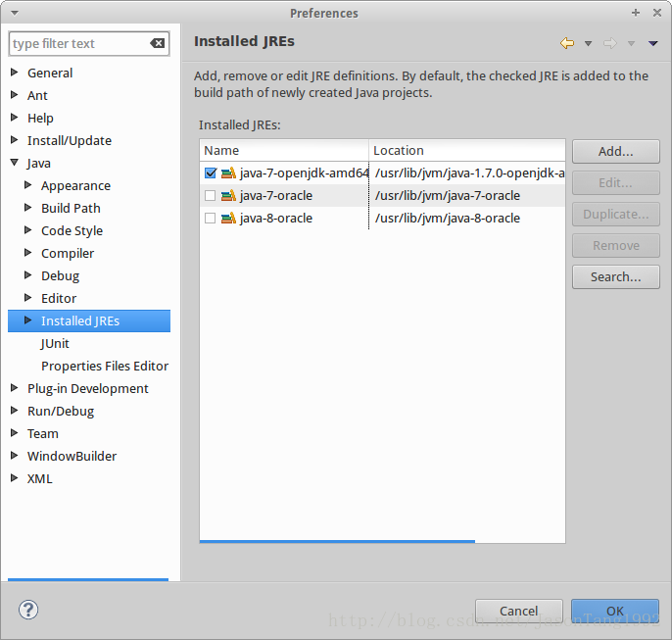This screenshot has height=640, width=672.
Task: Open the preferences view menu triangle
Action: (x=653, y=43)
